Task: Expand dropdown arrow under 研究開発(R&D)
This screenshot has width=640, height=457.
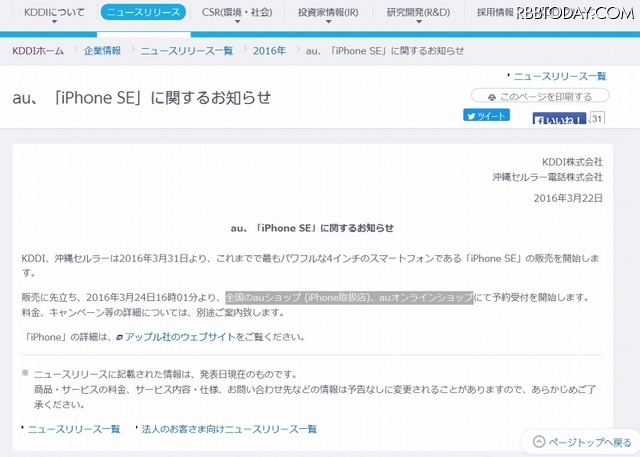Action: point(418,22)
